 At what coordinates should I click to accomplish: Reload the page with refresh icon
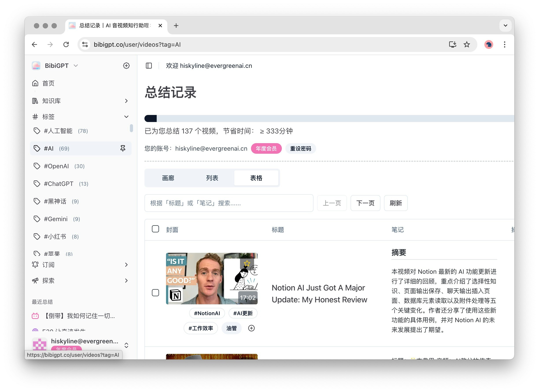[x=66, y=44]
